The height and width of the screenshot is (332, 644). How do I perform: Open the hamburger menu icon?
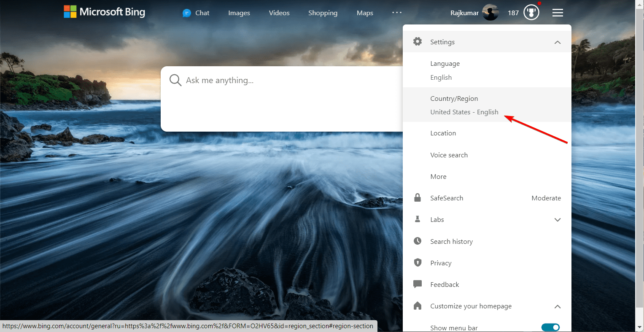click(x=558, y=13)
